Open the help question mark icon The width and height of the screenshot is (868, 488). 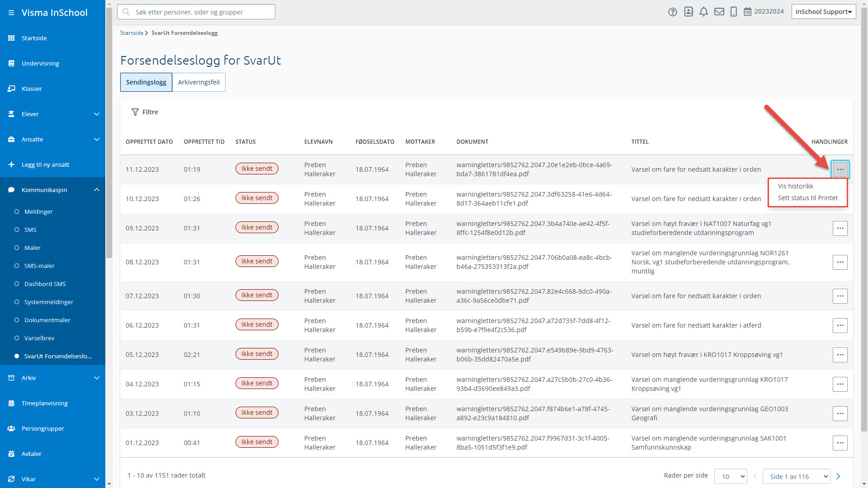click(673, 12)
